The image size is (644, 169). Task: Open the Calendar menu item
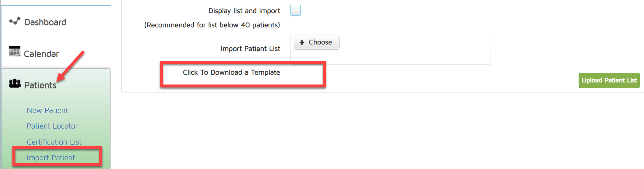tap(41, 54)
